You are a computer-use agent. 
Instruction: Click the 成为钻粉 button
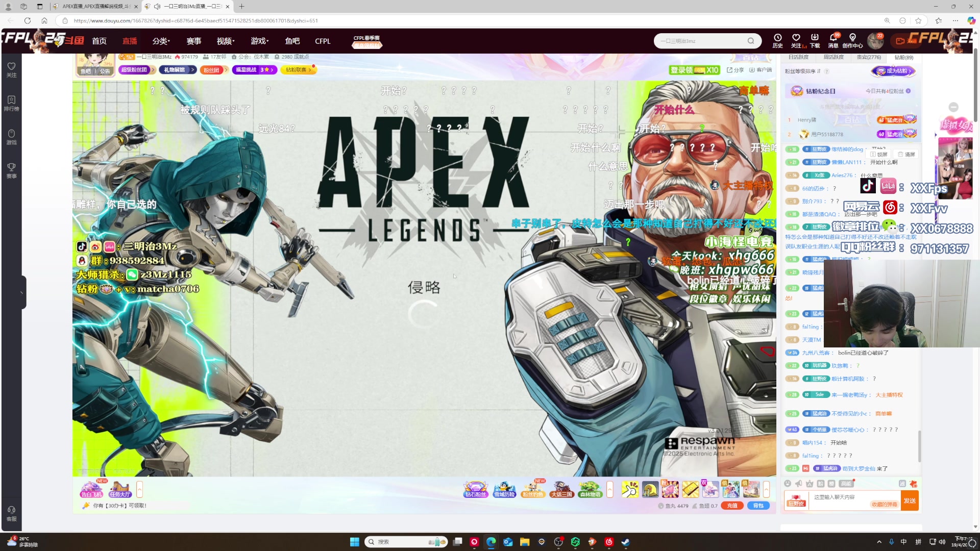click(893, 71)
